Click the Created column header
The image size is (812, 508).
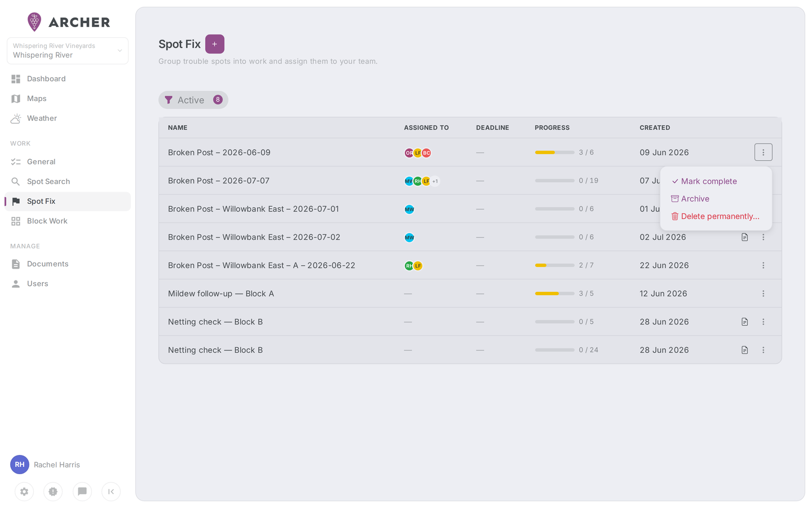655,128
